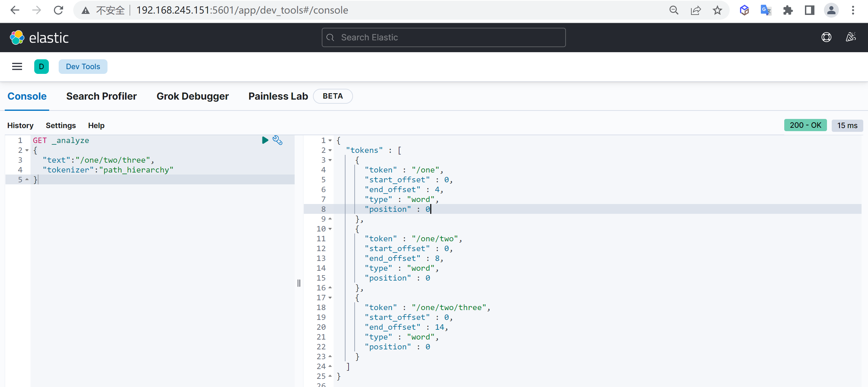868x387 pixels.
Task: Switch to the Search Profiler tab
Action: click(x=101, y=96)
